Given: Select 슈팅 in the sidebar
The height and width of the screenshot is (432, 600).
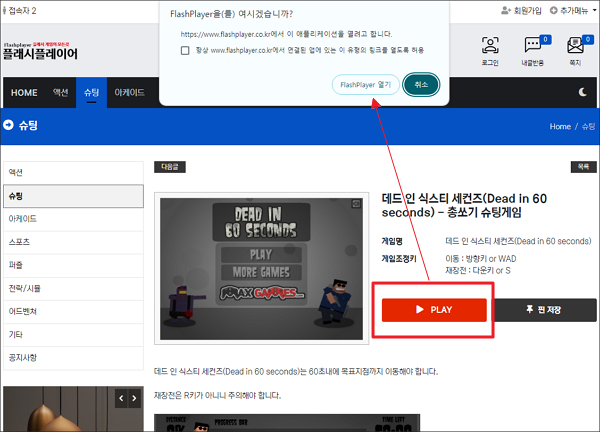Looking at the screenshot, I should 73,196.
